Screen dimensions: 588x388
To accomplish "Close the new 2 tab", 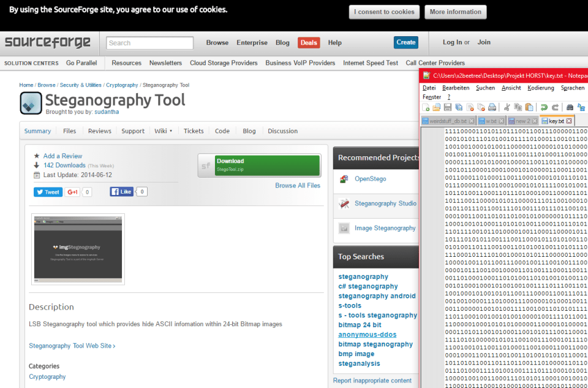I will point(535,121).
